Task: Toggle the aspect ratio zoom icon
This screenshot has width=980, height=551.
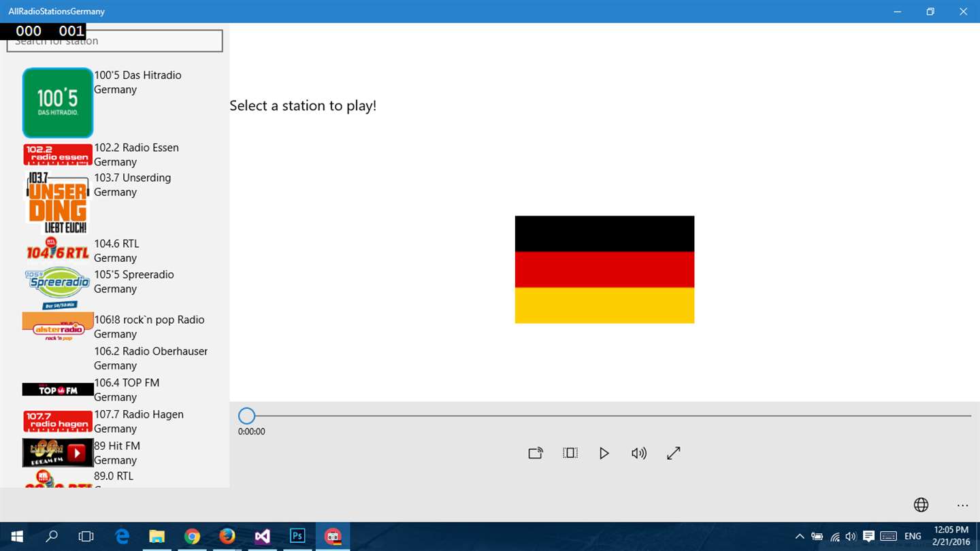Action: click(x=570, y=453)
